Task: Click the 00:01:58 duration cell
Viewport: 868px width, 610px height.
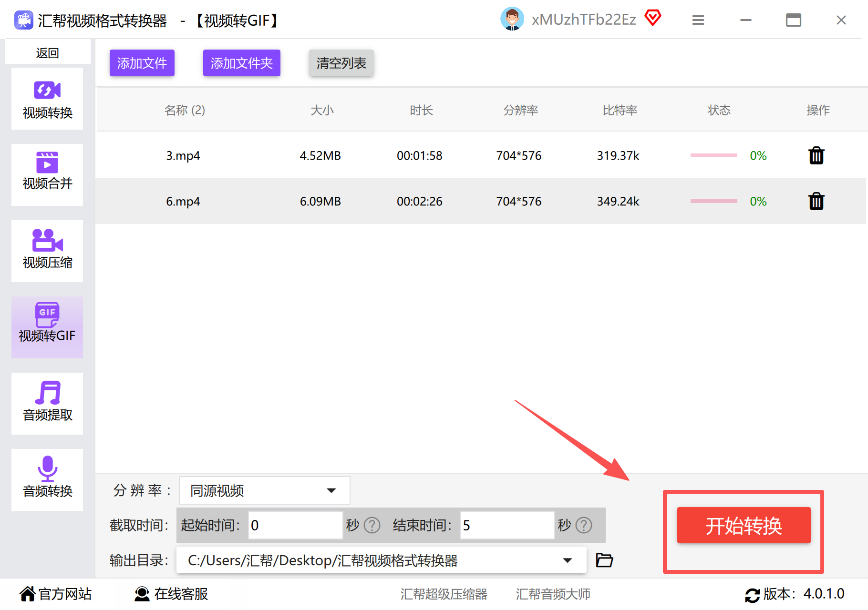Action: pos(420,155)
